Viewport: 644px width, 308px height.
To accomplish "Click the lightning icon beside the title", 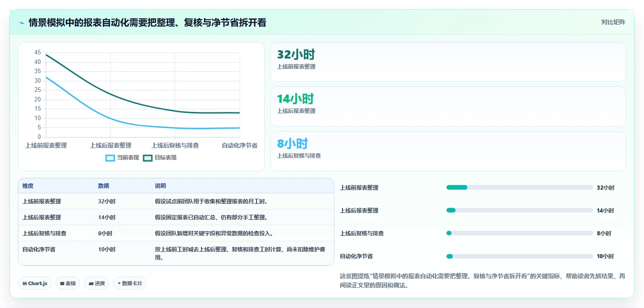I will point(22,23).
